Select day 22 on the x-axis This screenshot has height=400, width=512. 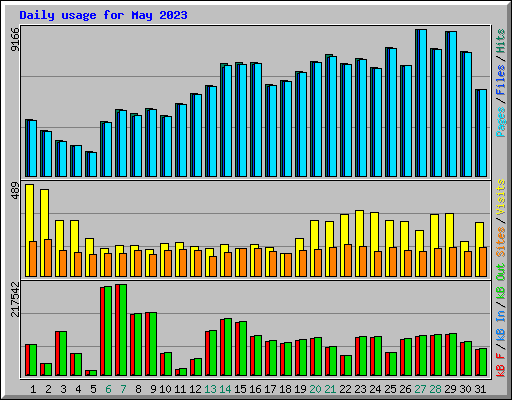pos(345,389)
